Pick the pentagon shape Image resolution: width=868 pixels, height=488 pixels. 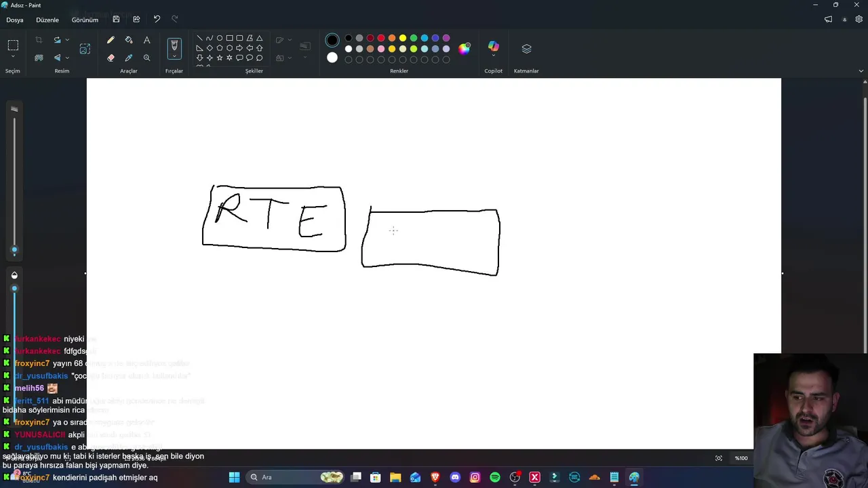coord(220,48)
